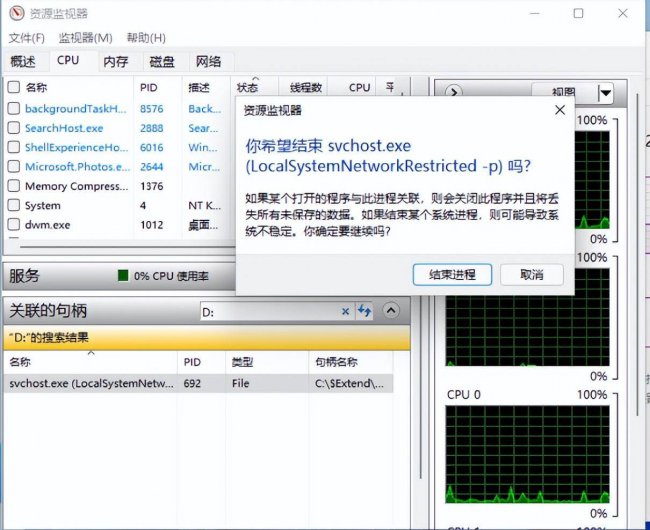Select the SearchHost.exe process name
Screen dimensions: 650x530
[64, 128]
